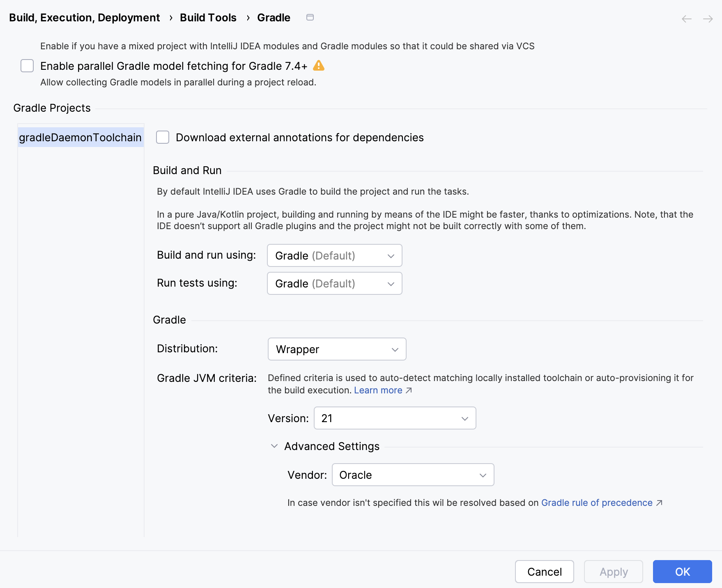Click the icon beside Gradle breadcrumb
722x588 pixels.
pyautogui.click(x=310, y=17)
